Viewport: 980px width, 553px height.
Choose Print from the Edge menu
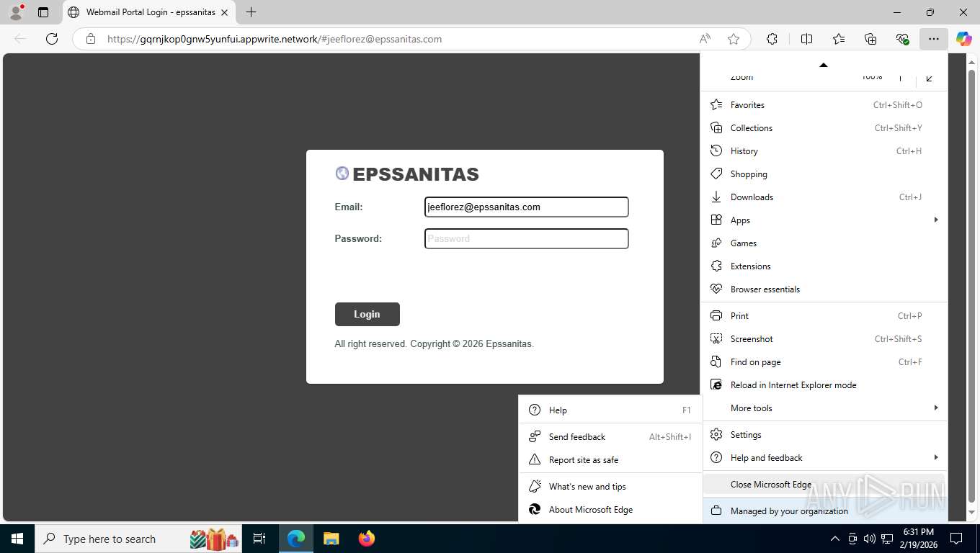pyautogui.click(x=825, y=315)
